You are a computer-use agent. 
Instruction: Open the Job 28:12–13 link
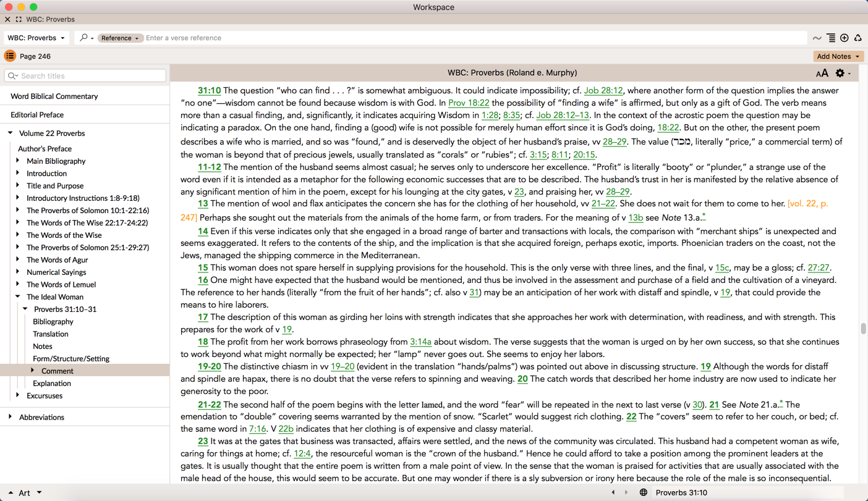(563, 116)
